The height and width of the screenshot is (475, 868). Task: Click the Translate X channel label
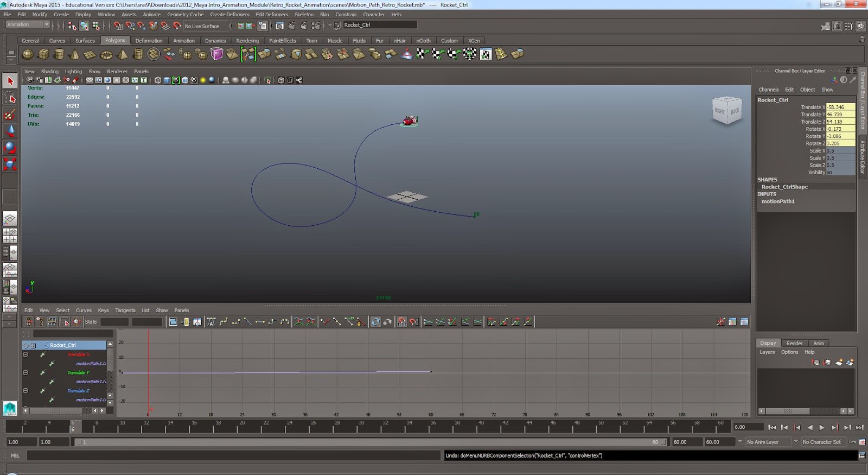pos(813,107)
